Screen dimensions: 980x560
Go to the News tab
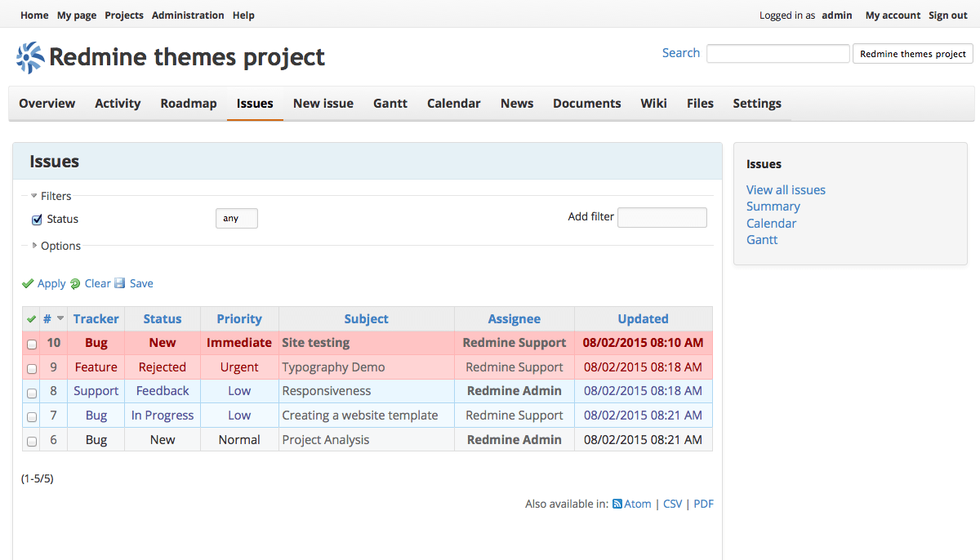coord(517,104)
